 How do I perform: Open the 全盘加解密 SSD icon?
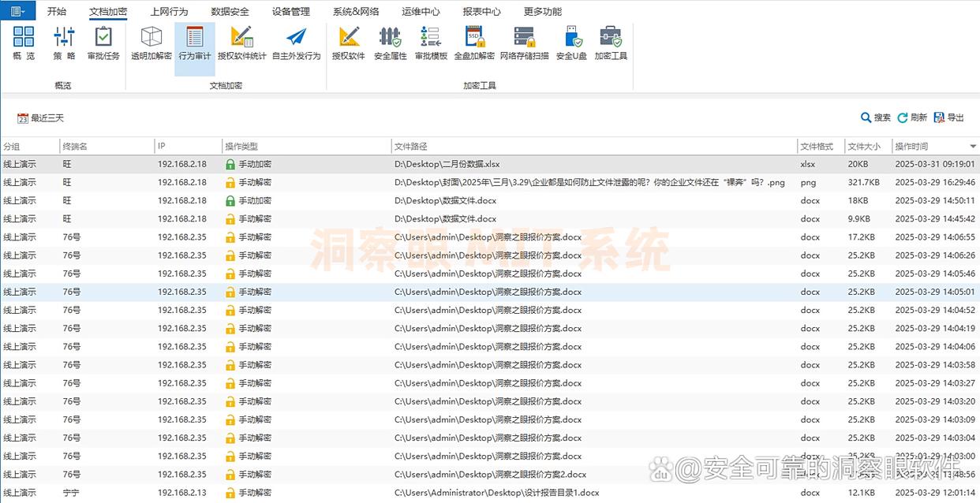474,43
